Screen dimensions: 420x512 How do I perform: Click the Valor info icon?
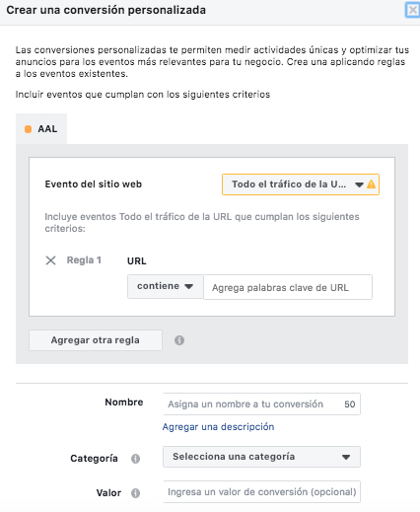135,493
